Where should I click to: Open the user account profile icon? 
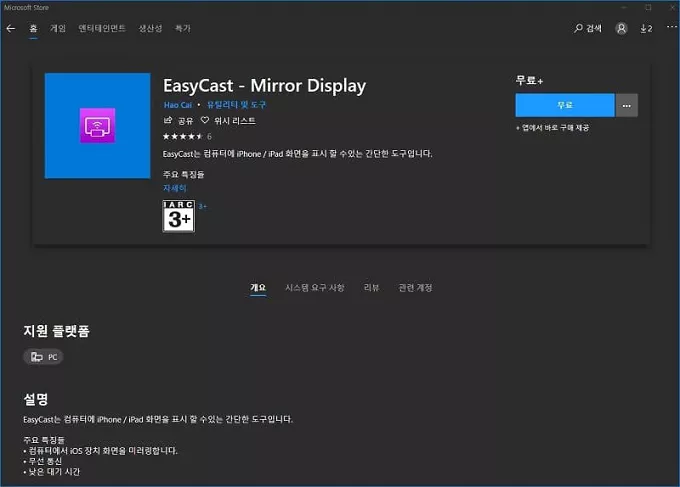tap(621, 29)
